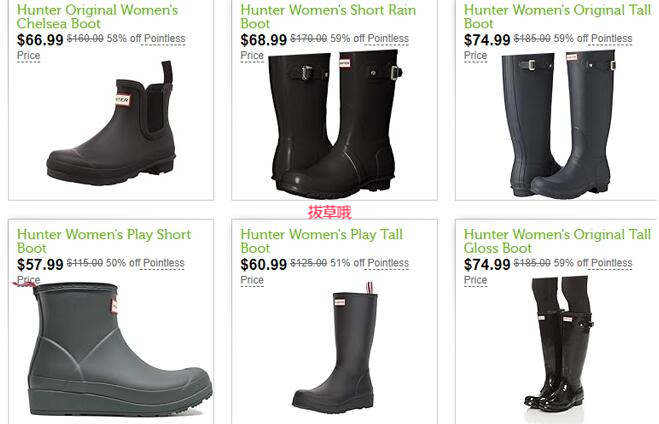Viewport: 659px width, 424px height.
Task: Click Pointless Price label under Play Tall Boot
Action: [x=388, y=263]
